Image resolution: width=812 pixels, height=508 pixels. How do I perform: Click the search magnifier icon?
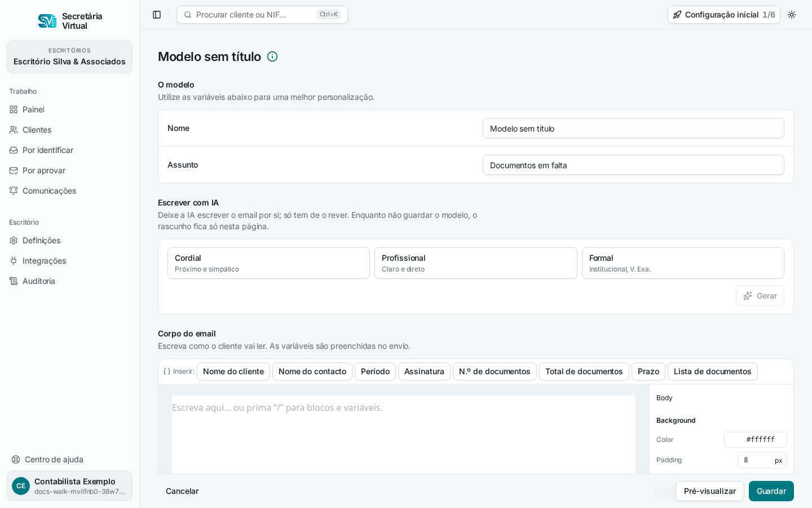pyautogui.click(x=188, y=15)
